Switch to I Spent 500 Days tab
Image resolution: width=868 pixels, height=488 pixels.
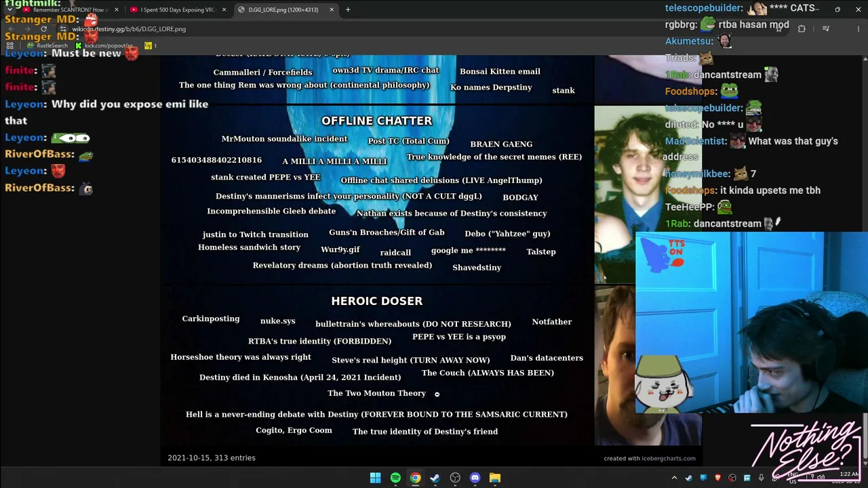[177, 9]
